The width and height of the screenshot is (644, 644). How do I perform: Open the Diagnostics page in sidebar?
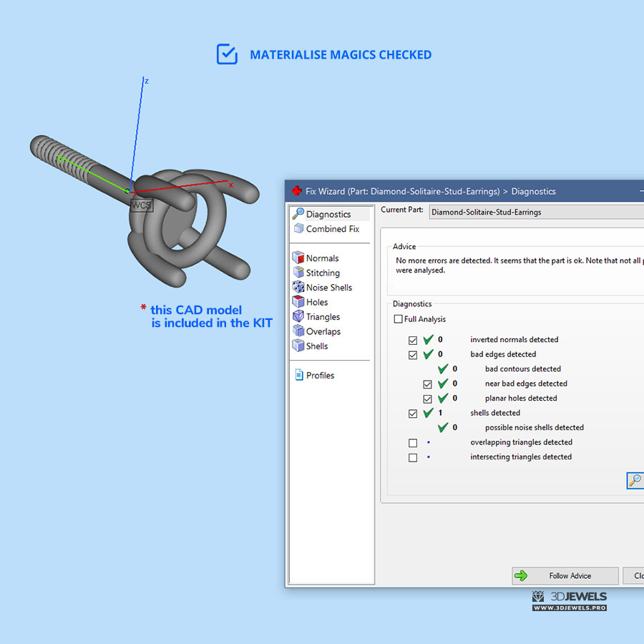(328, 214)
